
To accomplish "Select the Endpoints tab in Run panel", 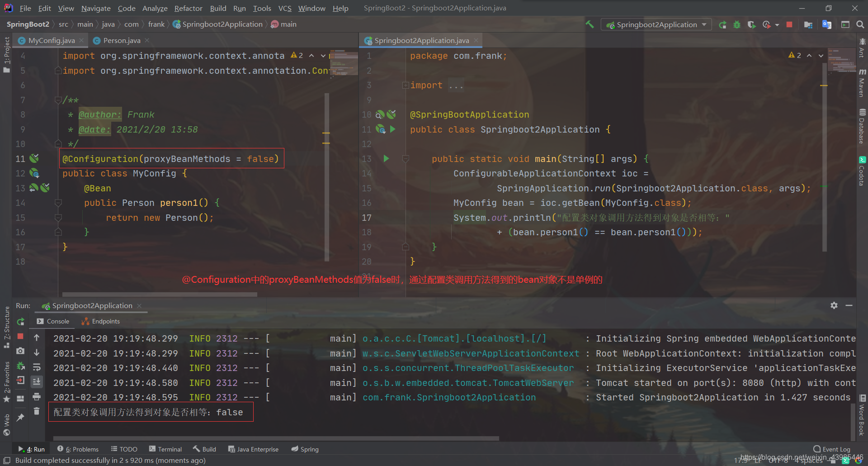I will [100, 321].
